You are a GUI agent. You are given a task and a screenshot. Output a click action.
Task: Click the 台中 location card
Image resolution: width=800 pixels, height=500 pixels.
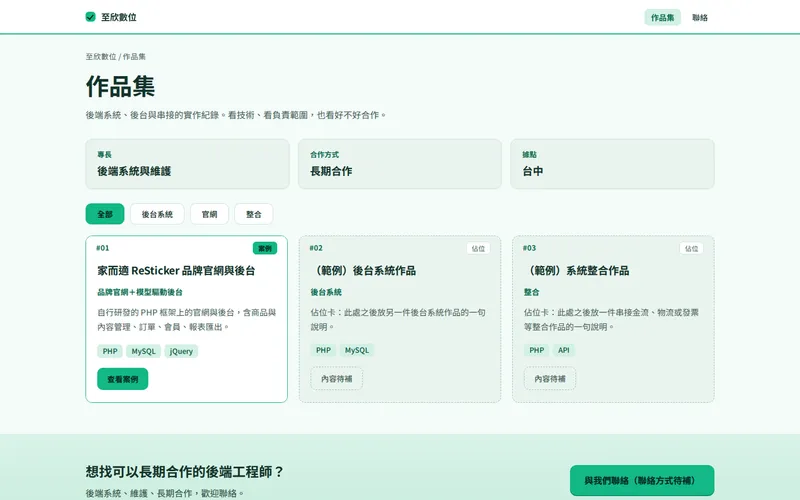coord(612,164)
